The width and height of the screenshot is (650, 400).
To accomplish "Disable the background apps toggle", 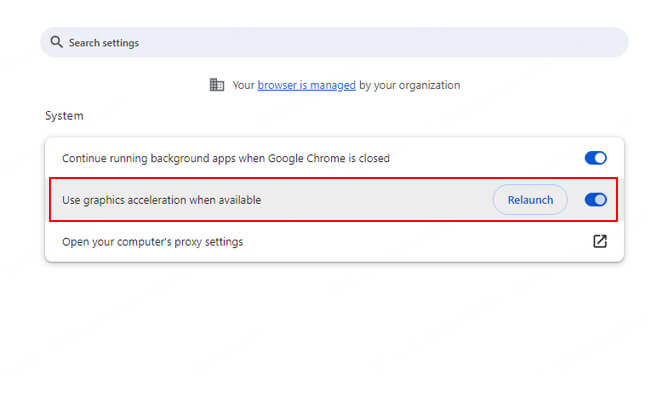I will click(x=595, y=158).
